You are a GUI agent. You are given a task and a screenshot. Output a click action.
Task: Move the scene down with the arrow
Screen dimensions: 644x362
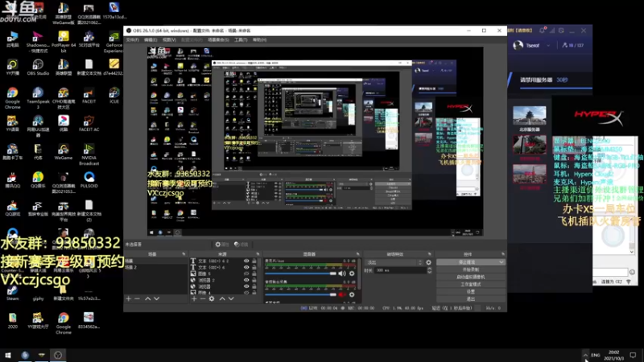(x=156, y=298)
